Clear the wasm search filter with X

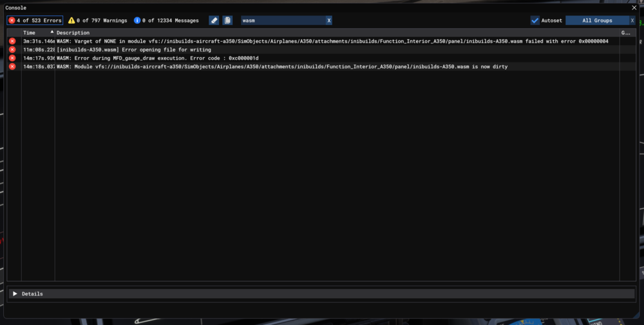click(329, 21)
